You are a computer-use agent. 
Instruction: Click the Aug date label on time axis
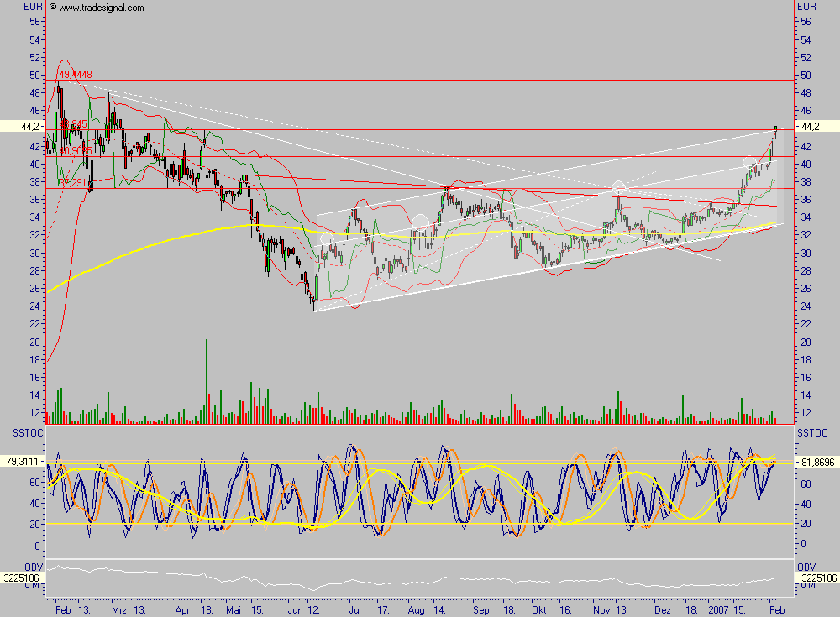[x=417, y=610]
